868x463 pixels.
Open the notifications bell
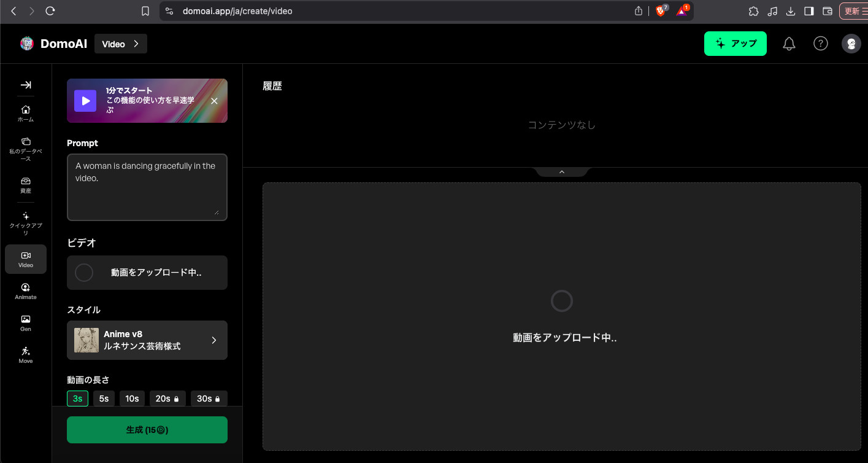pos(789,44)
